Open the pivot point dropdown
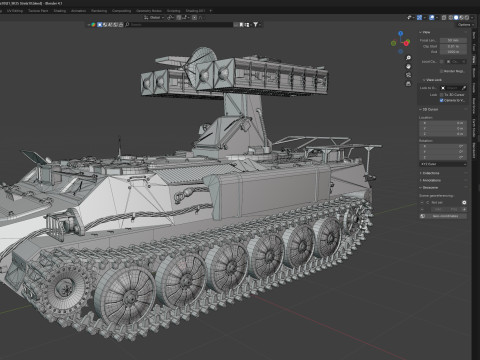 click(x=171, y=17)
